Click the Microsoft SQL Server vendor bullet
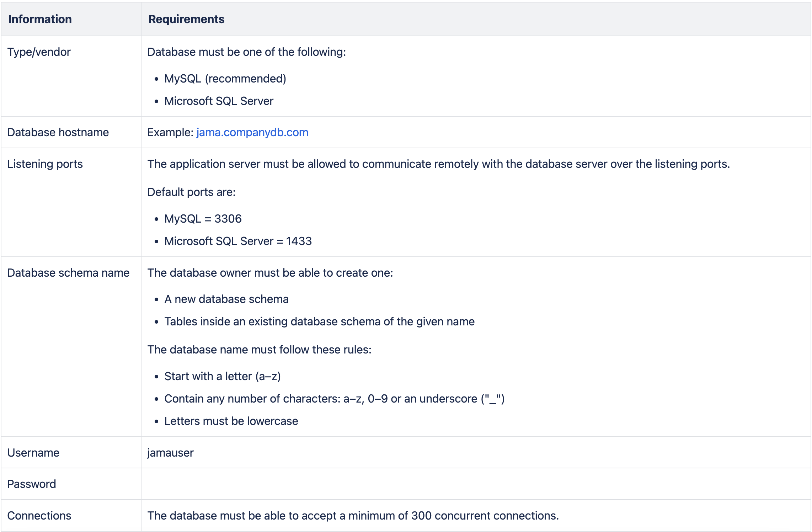Screen dimensions: 812x532 (219, 101)
